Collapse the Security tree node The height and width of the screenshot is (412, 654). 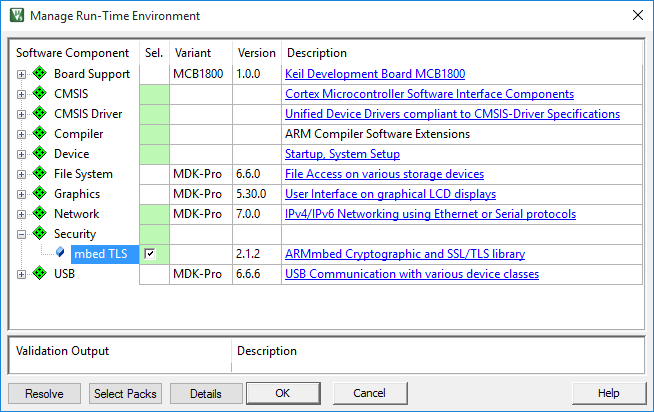click(22, 234)
